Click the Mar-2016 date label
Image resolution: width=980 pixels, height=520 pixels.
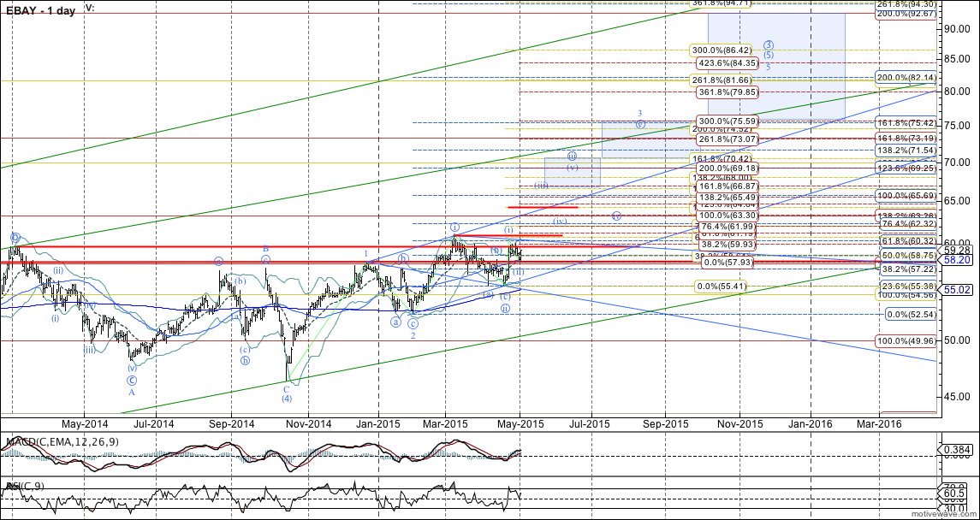(x=879, y=422)
